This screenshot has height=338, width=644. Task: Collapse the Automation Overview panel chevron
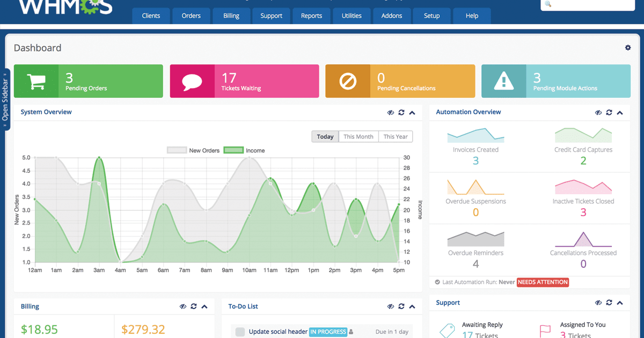[620, 113]
